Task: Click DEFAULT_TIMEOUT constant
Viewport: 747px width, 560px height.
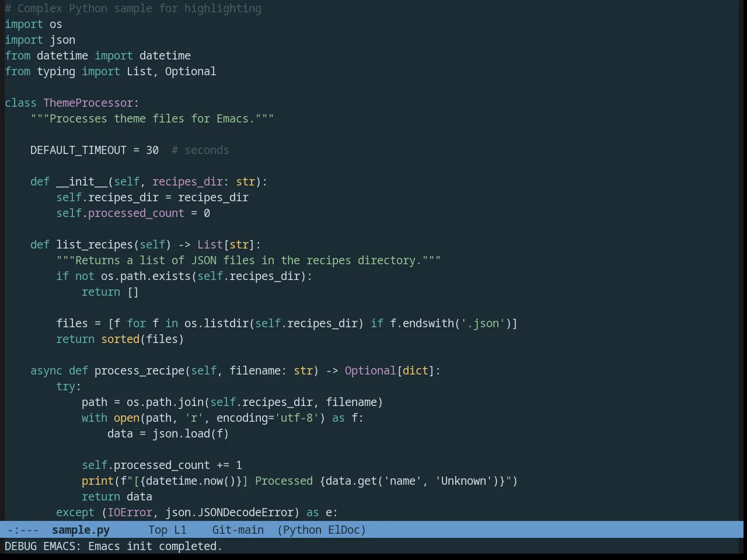Action: click(78, 150)
